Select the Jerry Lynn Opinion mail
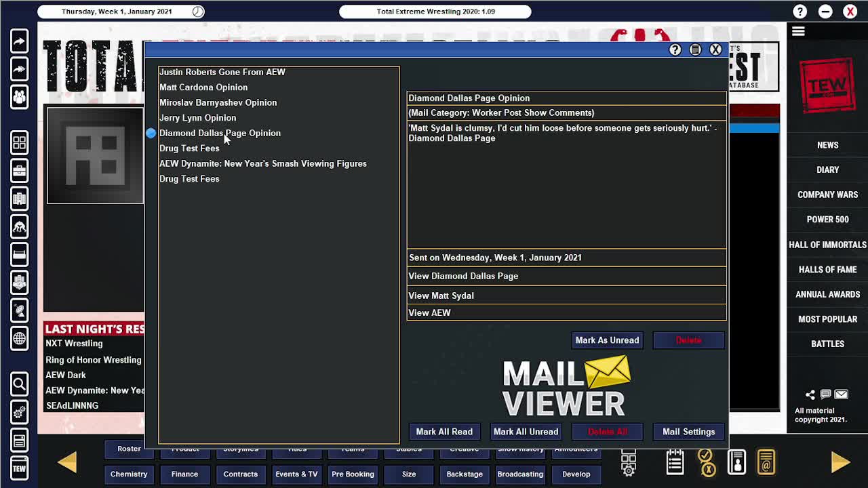This screenshot has height=488, width=868. pyautogui.click(x=197, y=118)
